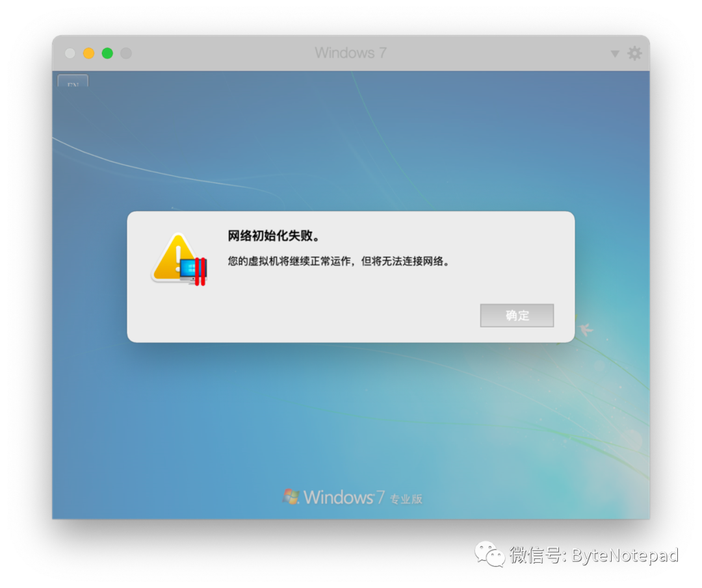
Task: Click the Parallels monitor badge with red bars
Action: (x=193, y=271)
